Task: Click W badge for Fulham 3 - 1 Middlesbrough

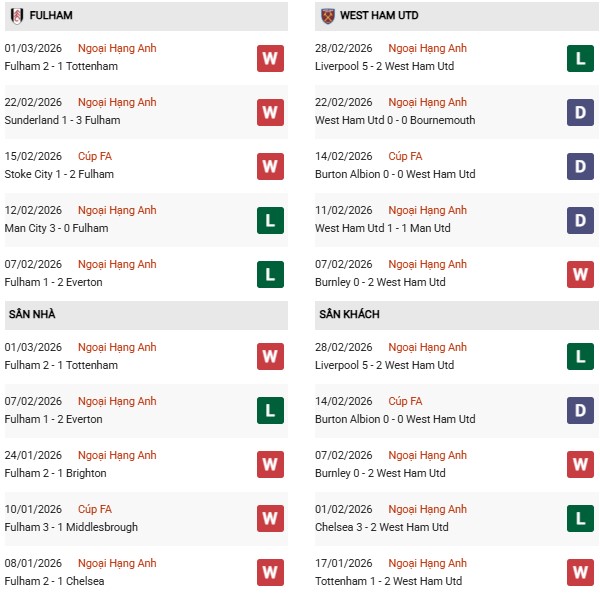Action: 270,519
